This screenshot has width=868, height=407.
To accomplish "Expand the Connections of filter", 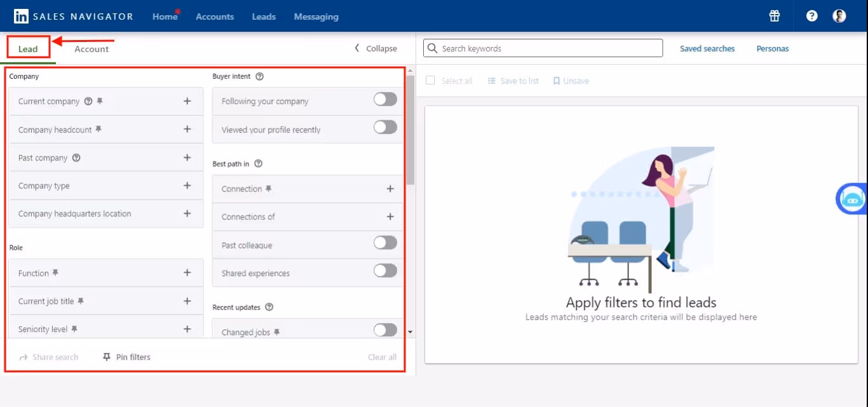I will click(x=390, y=216).
